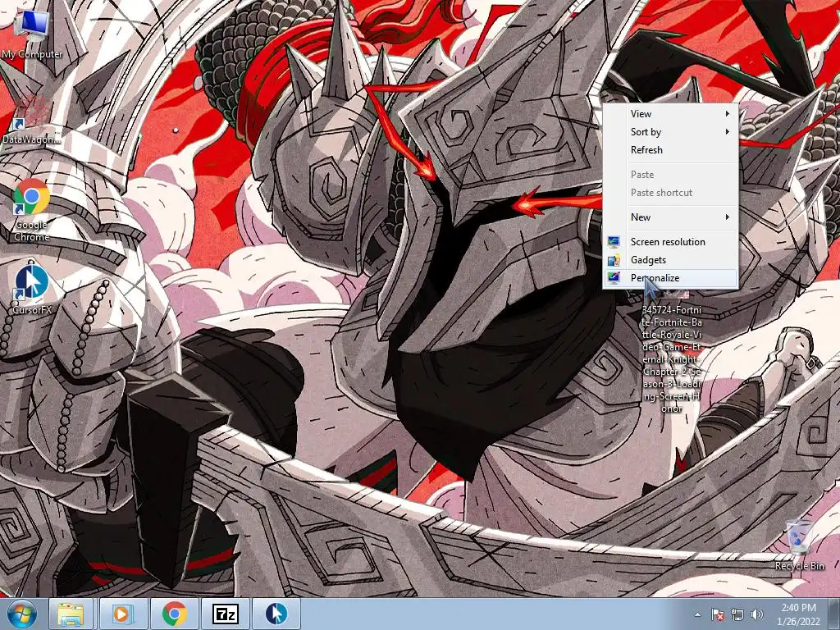Expand the View submenu
The width and height of the screenshot is (840, 630).
click(671, 113)
